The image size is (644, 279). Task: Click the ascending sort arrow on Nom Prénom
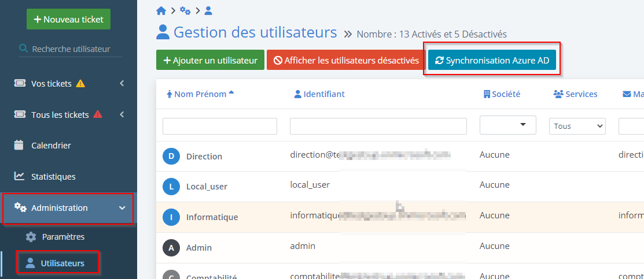click(231, 93)
